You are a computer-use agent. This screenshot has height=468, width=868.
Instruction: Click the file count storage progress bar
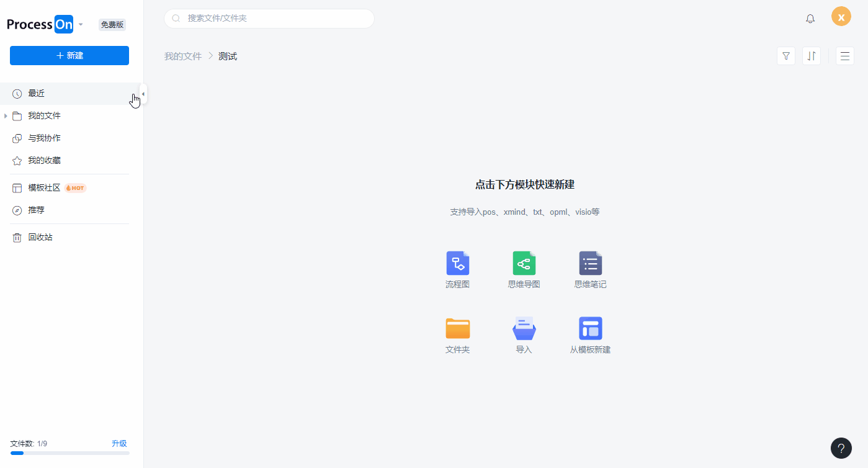pos(70,453)
